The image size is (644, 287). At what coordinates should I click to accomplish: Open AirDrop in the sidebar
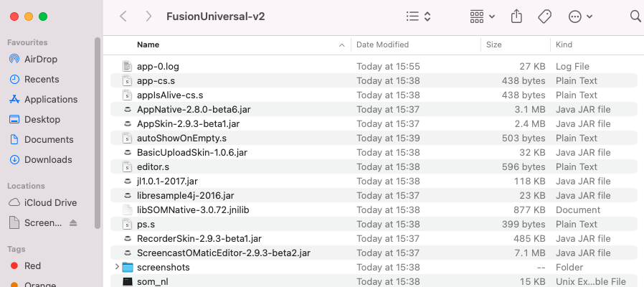(40, 59)
